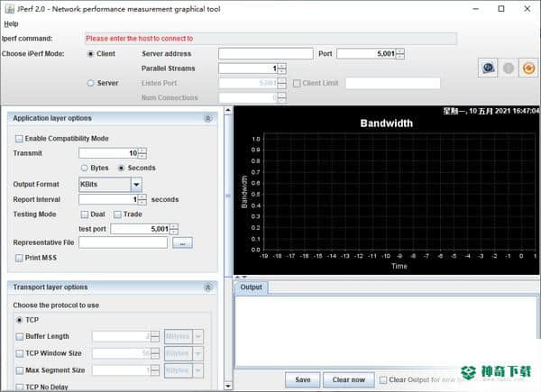Enable Dual testing mode checkbox
541x392 pixels.
(85, 214)
